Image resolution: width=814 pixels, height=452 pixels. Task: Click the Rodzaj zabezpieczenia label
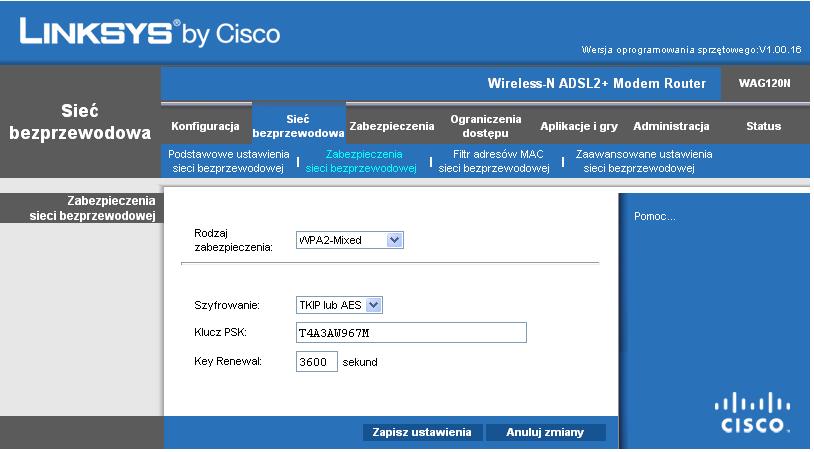point(233,240)
